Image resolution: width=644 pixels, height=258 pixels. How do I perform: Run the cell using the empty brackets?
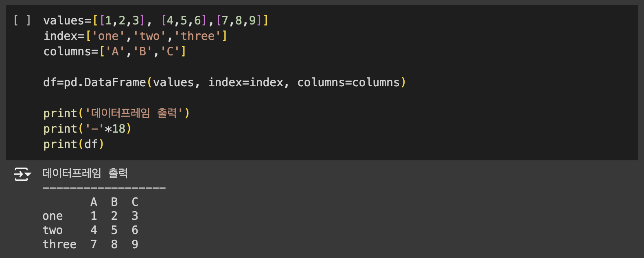click(22, 20)
